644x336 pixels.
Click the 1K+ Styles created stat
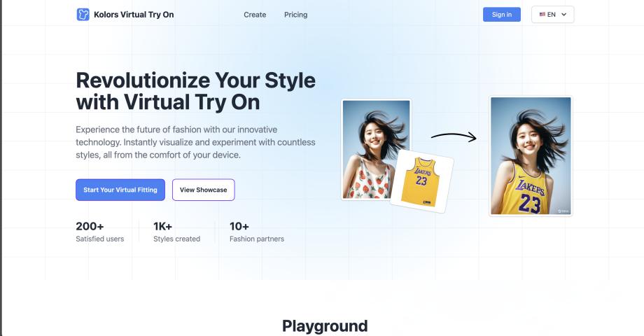tap(176, 232)
